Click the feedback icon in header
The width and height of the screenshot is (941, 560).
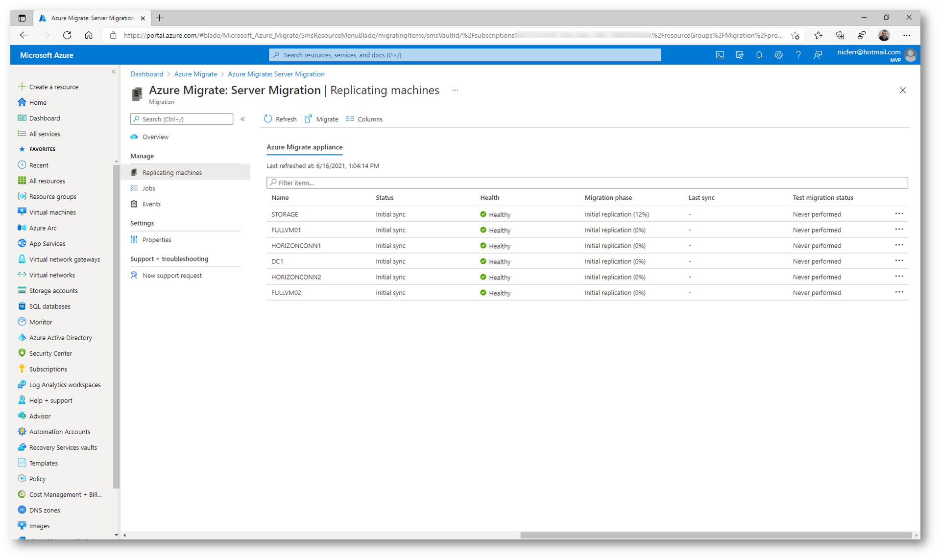[x=818, y=55]
